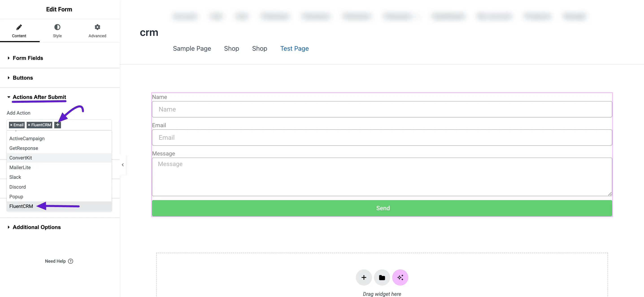Click the add new section plus icon

click(x=364, y=277)
